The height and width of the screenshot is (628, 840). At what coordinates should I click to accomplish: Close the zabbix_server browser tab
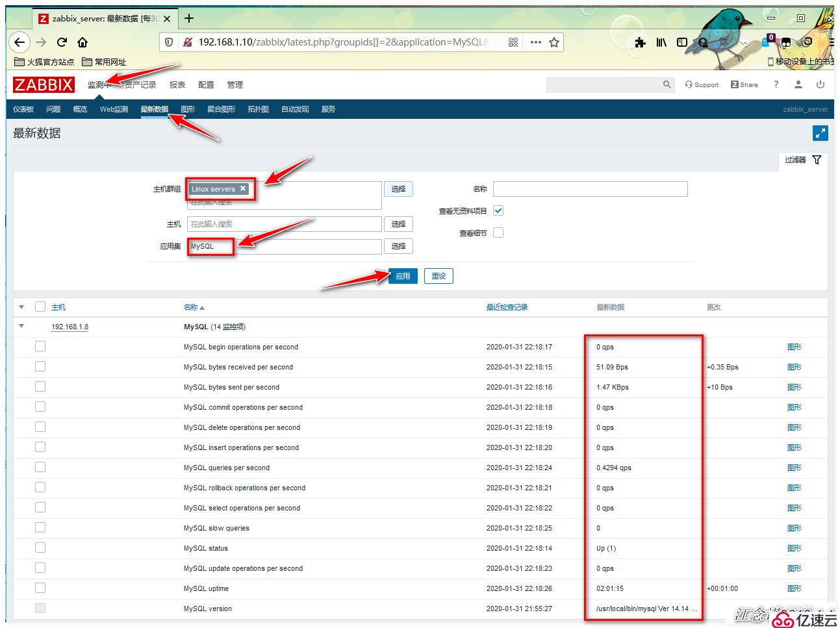pos(167,19)
